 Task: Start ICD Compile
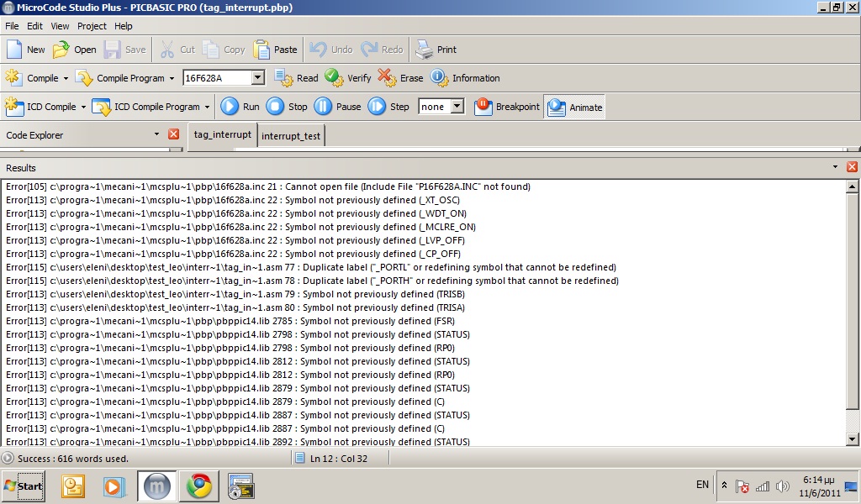coord(40,107)
